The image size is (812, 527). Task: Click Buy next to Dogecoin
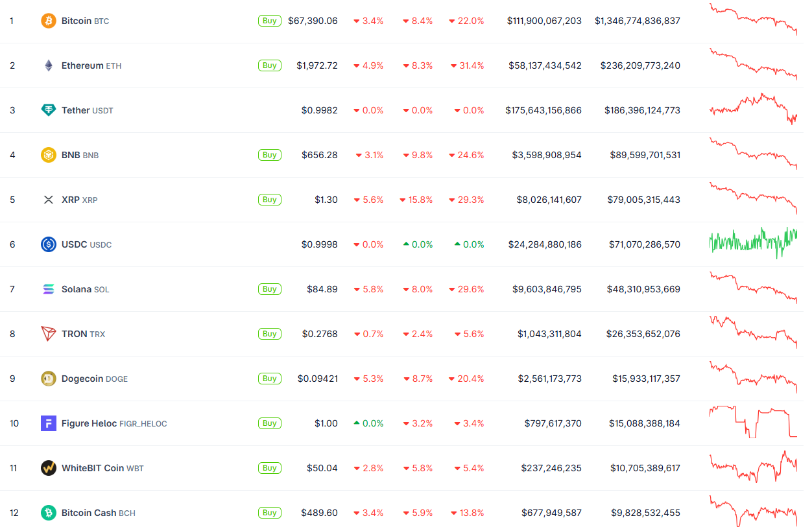269,378
